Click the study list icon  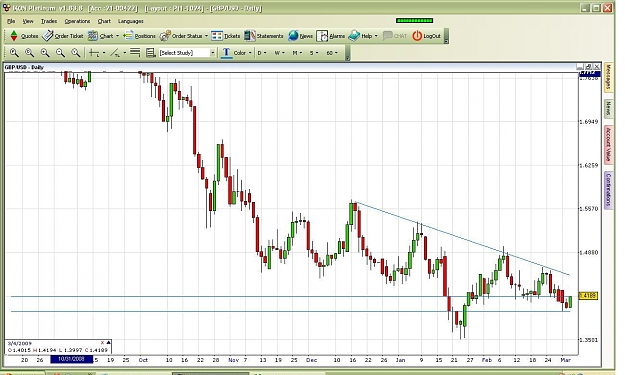[x=151, y=53]
